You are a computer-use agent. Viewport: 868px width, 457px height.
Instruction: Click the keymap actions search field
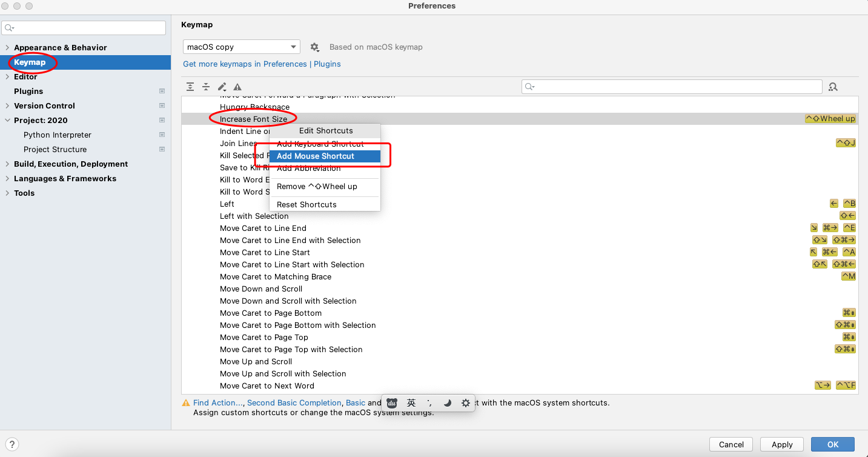[672, 87]
